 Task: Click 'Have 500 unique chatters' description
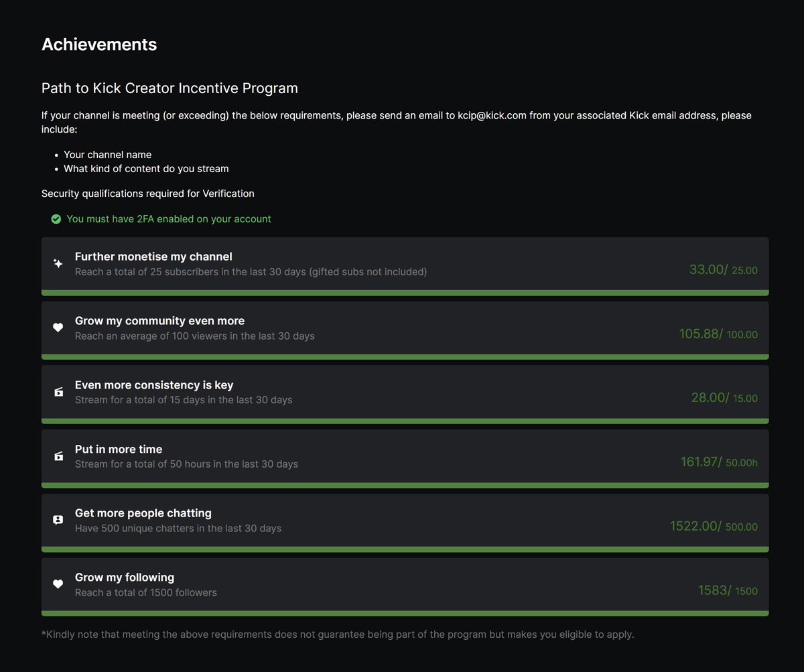(178, 529)
